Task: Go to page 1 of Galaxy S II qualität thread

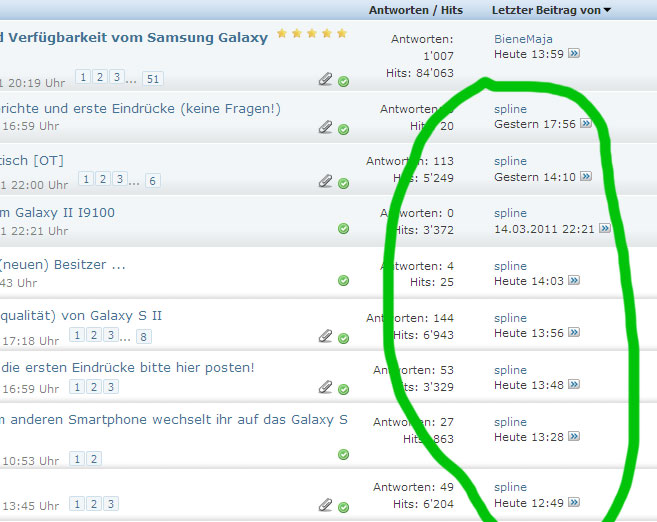Action: (77, 335)
